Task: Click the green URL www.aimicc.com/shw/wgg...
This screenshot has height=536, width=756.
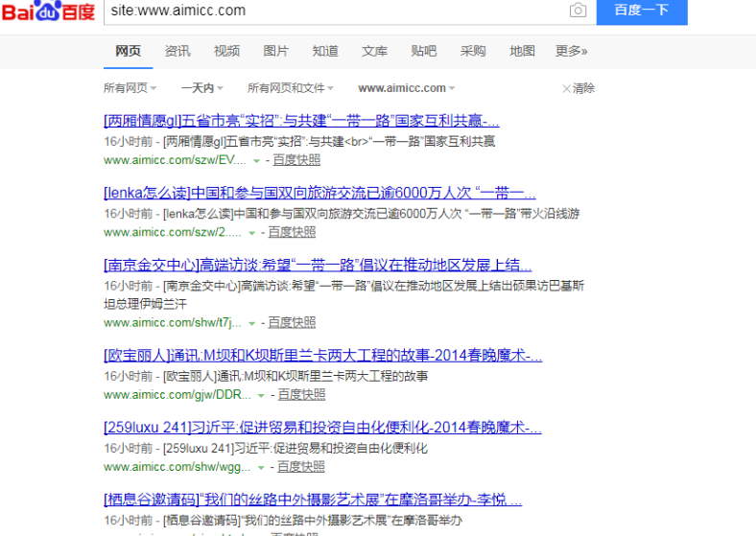Action: 177,467
